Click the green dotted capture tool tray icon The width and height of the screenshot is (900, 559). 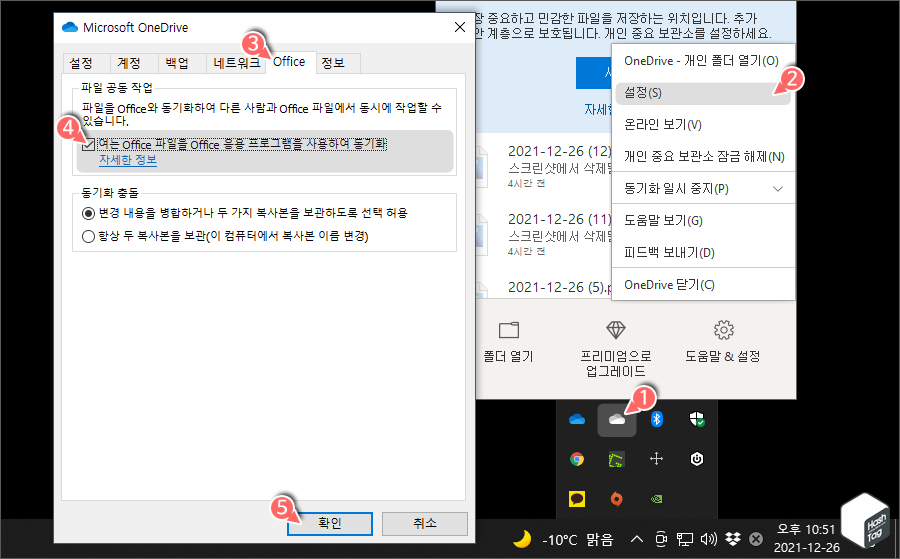pos(616,459)
